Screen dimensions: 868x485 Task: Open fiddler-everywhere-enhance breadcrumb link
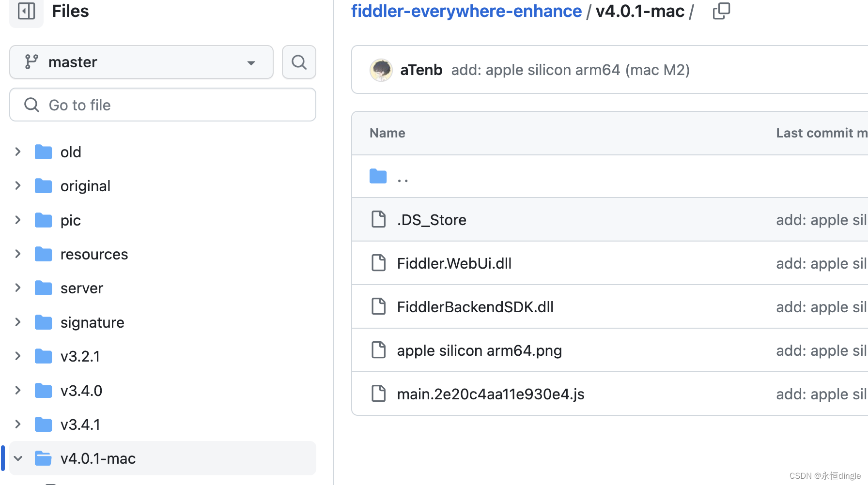(x=466, y=11)
